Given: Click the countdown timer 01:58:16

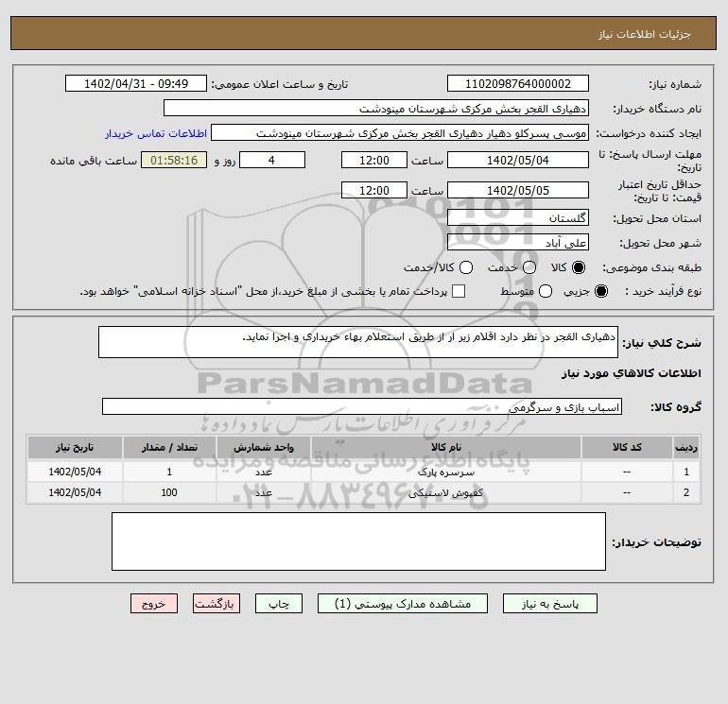Looking at the screenshot, I should [x=174, y=160].
